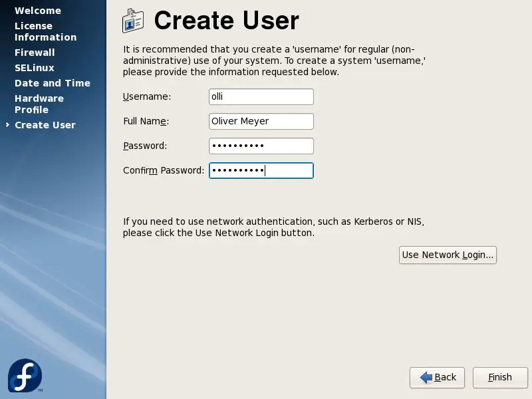The width and height of the screenshot is (532, 399).
Task: Click the text mentioning Kerberos or NIS
Action: tap(273, 227)
